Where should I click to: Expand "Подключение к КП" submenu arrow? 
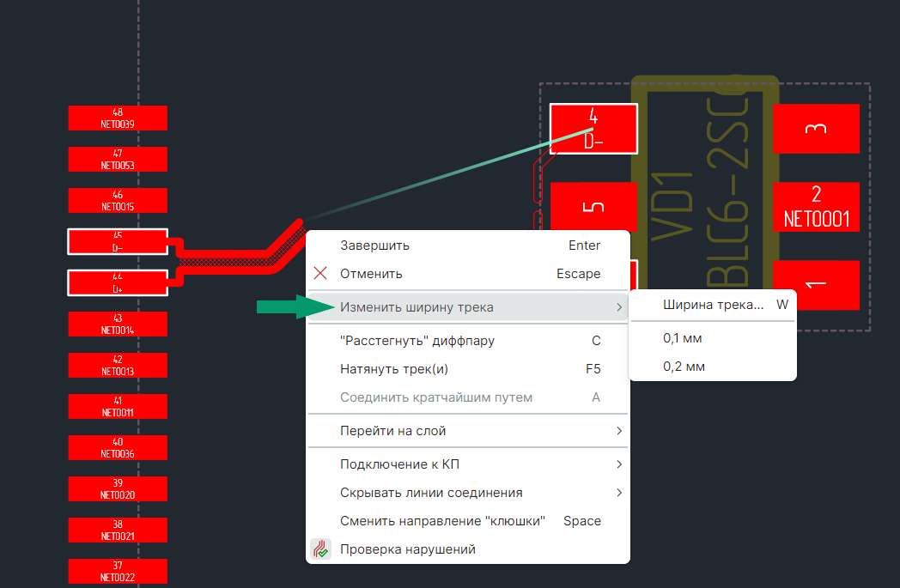click(x=618, y=465)
